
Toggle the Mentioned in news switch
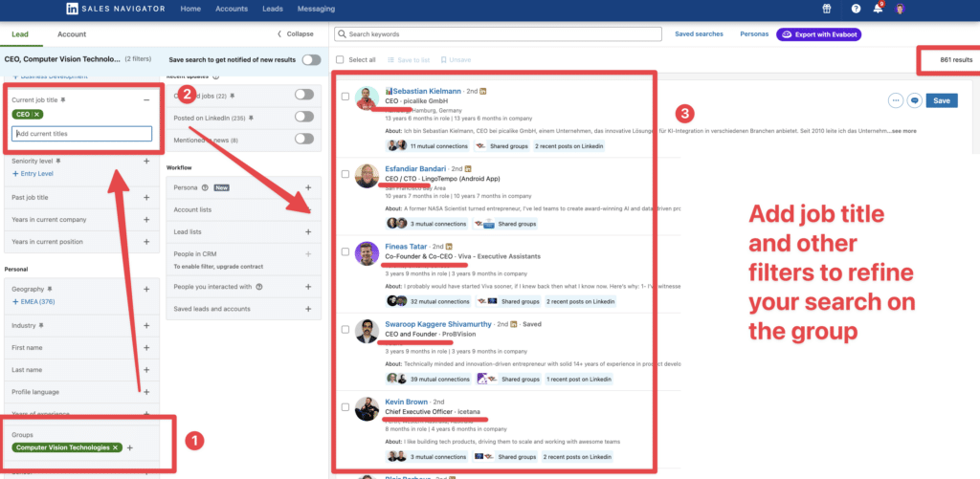(x=304, y=139)
